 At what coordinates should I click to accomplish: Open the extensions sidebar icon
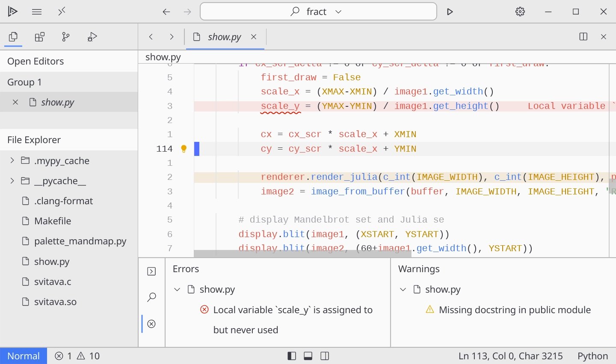(40, 37)
